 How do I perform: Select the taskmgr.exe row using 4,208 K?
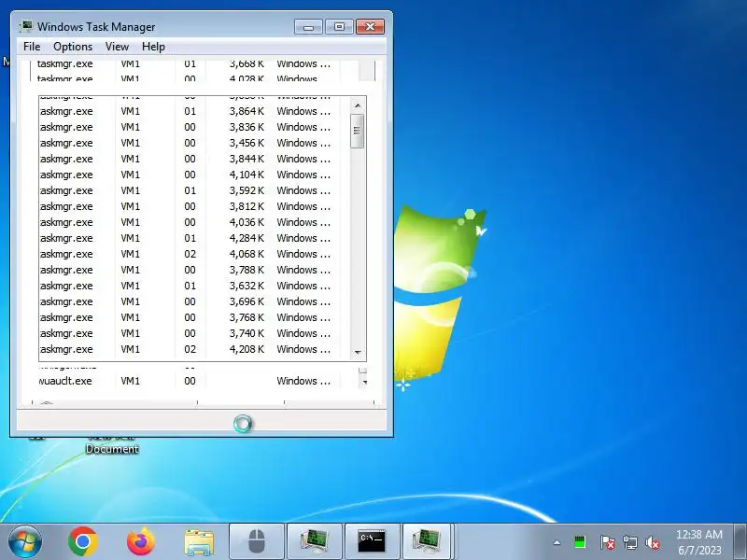(x=194, y=349)
